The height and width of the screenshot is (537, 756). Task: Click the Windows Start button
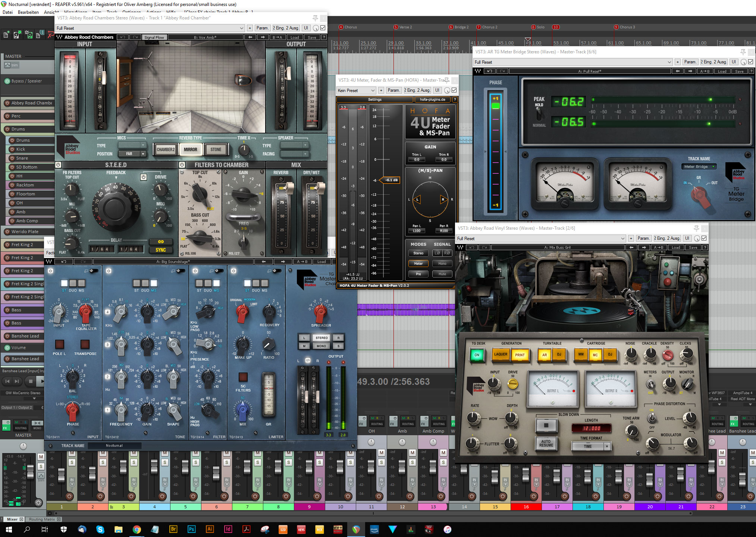(9, 529)
